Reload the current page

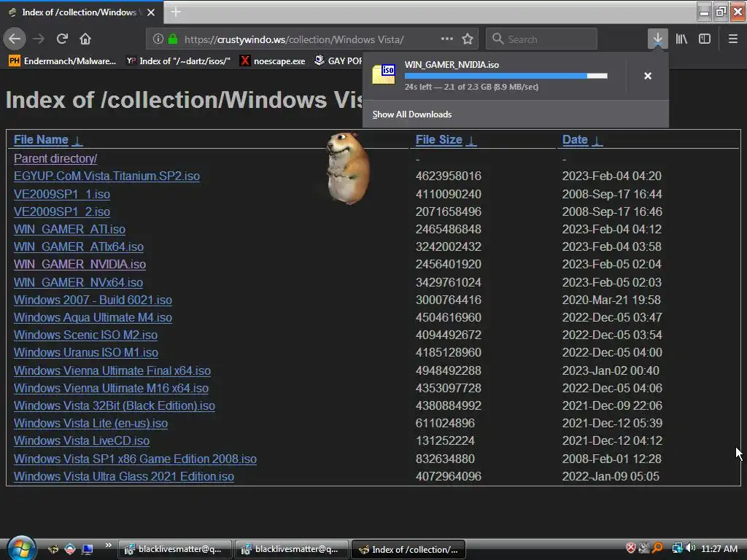(62, 39)
